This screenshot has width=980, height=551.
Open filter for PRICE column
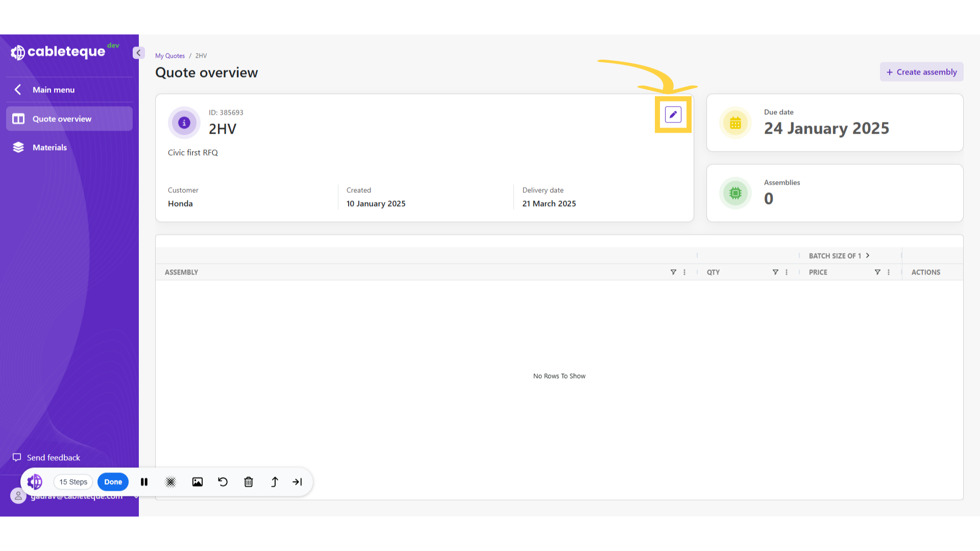click(x=877, y=272)
